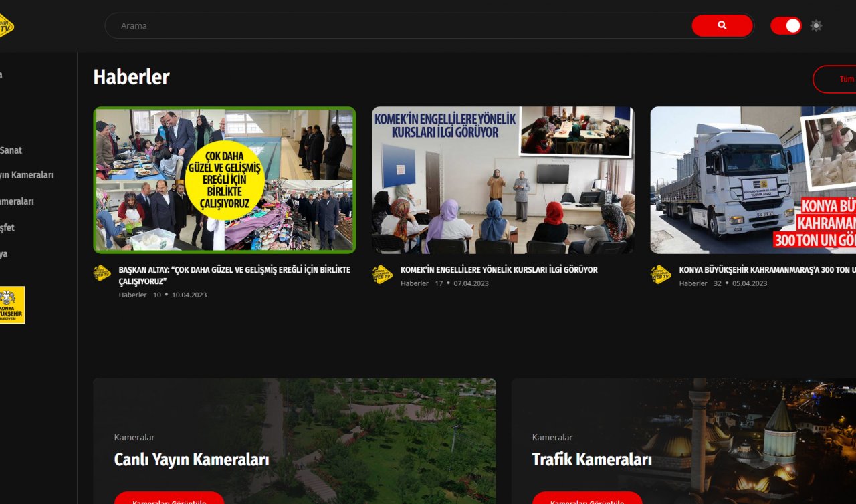Click Kameraları Görüntüle under Canlı Yayın Kameraları
This screenshot has height=504, width=856.
[x=169, y=499]
